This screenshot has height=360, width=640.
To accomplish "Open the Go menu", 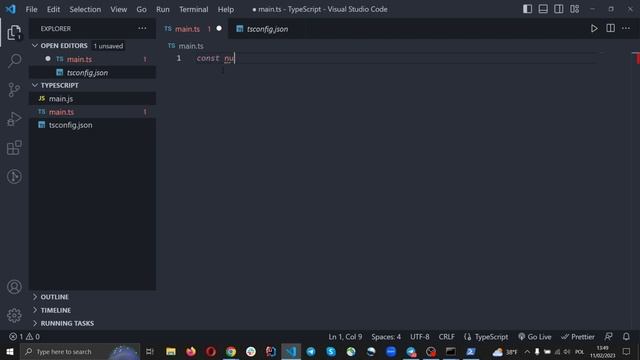I will [141, 9].
